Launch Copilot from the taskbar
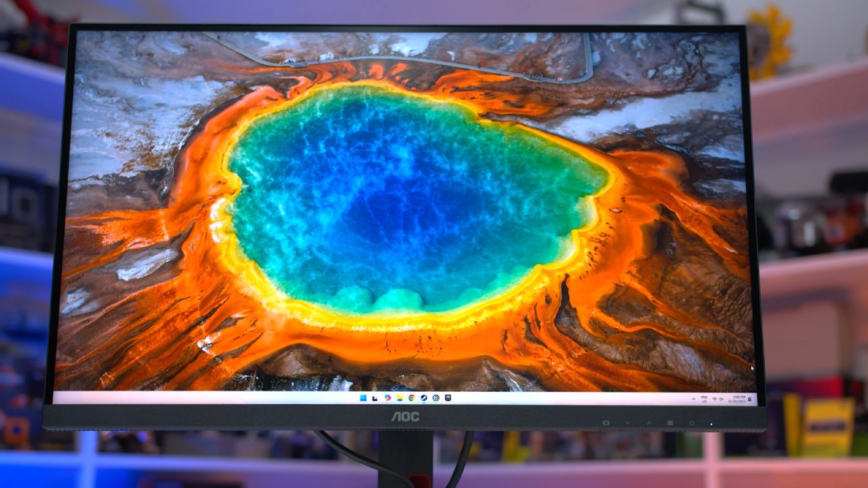Viewport: 868px width, 488px height. tap(388, 398)
